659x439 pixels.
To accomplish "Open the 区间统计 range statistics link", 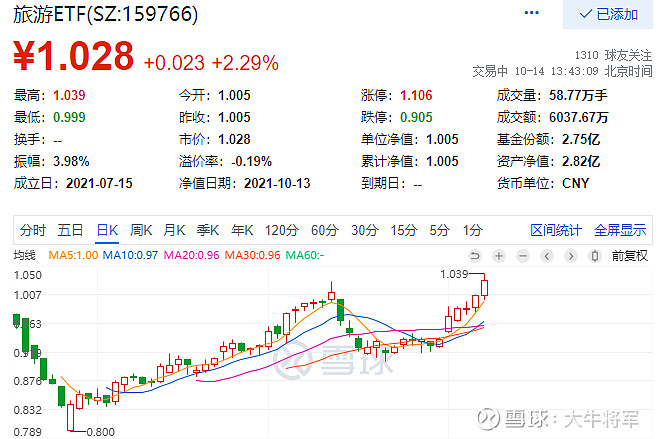I will pyautogui.click(x=556, y=230).
